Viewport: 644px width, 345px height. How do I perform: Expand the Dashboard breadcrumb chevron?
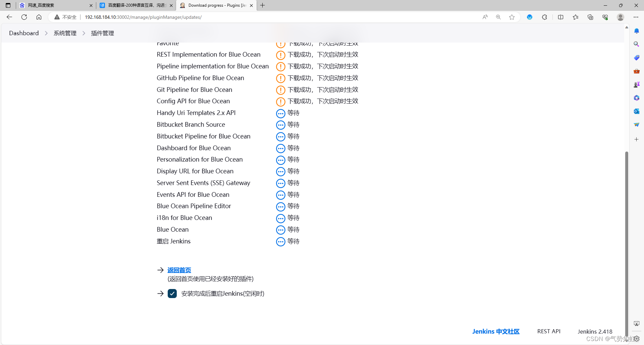46,33
